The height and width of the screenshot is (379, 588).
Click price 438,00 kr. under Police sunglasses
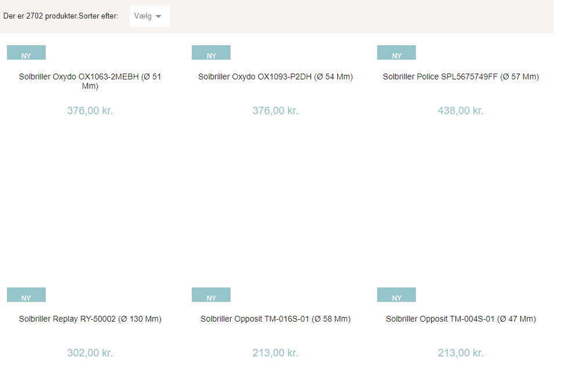[461, 111]
